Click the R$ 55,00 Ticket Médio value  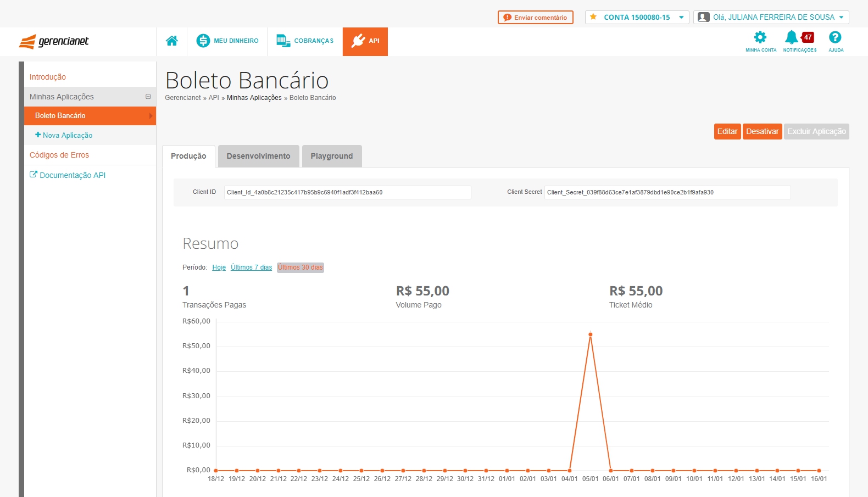(636, 291)
